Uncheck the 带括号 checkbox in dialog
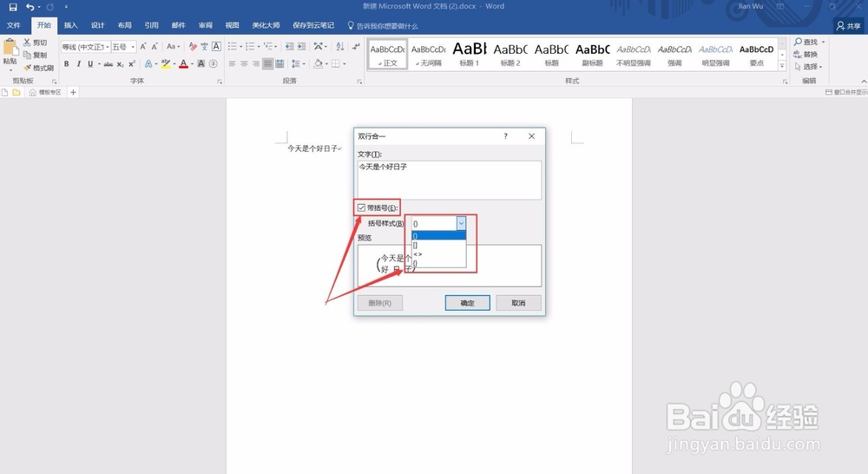This screenshot has width=868, height=474. 361,207
